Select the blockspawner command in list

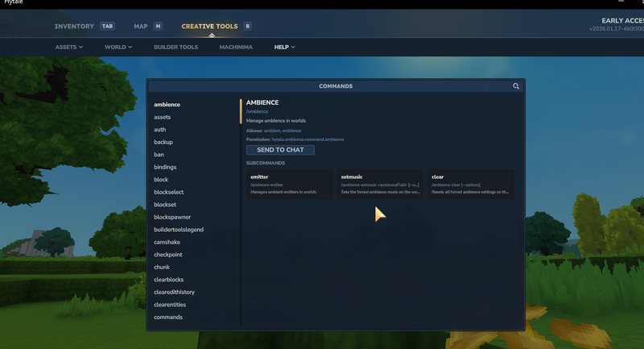coord(172,217)
